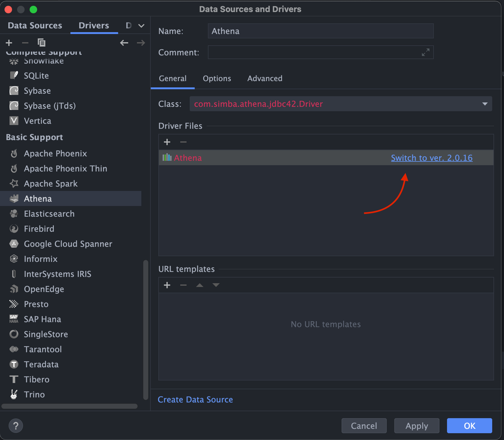Select Athena in drivers list
504x440 pixels.
coord(71,199)
